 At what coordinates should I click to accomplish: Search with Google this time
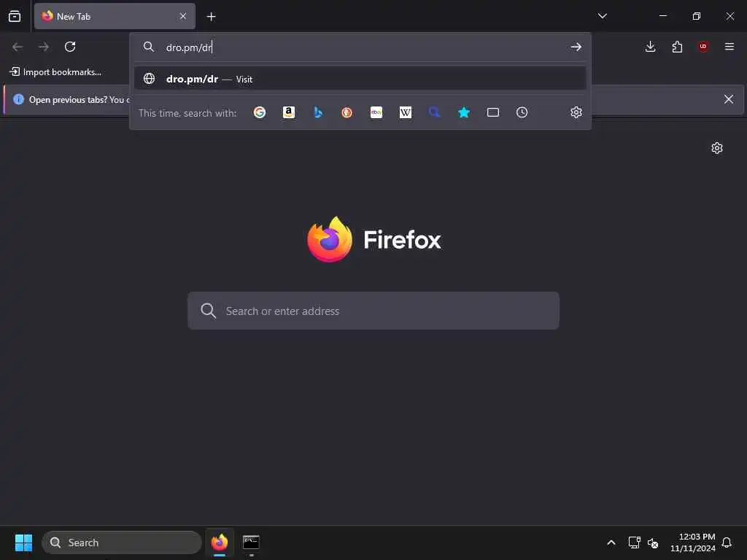tap(260, 112)
